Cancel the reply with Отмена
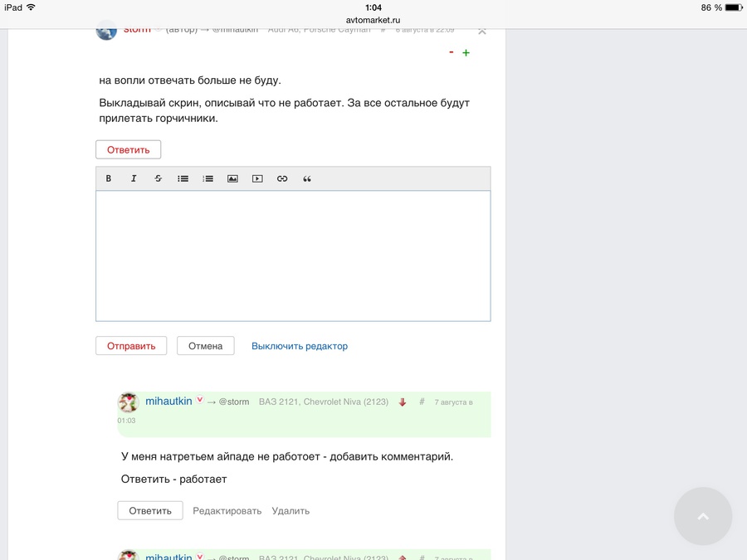Image resolution: width=747 pixels, height=560 pixels. click(x=205, y=346)
